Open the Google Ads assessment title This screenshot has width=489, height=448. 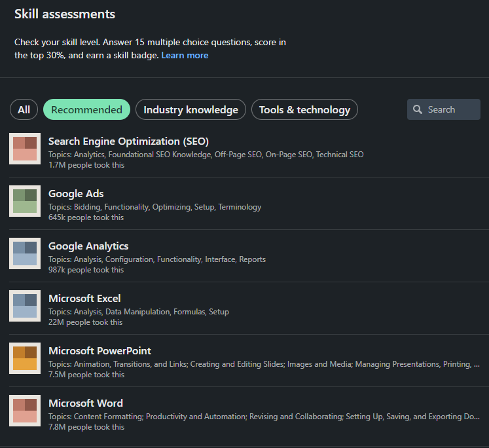(76, 194)
